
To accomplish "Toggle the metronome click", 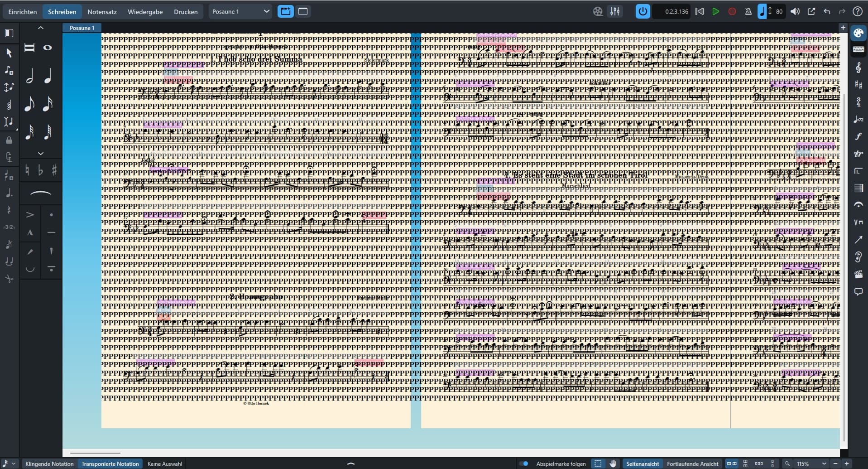I will [x=748, y=12].
